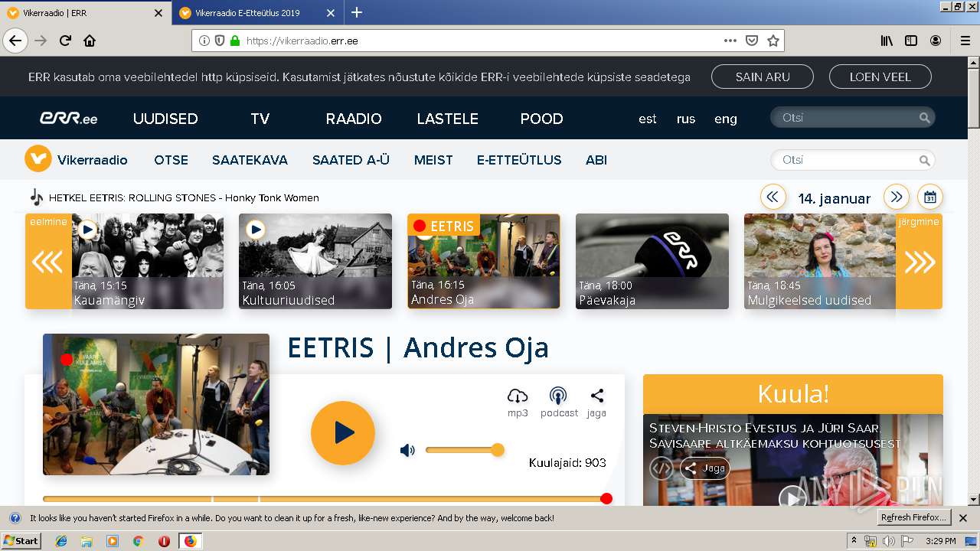This screenshot has height=551, width=980.
Task: Share the broadcast via jaga icon
Action: (x=596, y=403)
